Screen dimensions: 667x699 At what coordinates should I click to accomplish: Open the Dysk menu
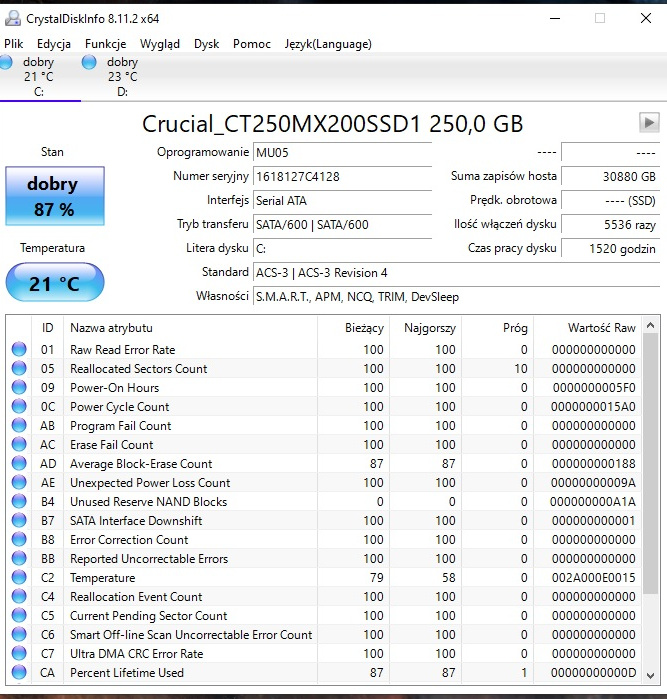[206, 44]
